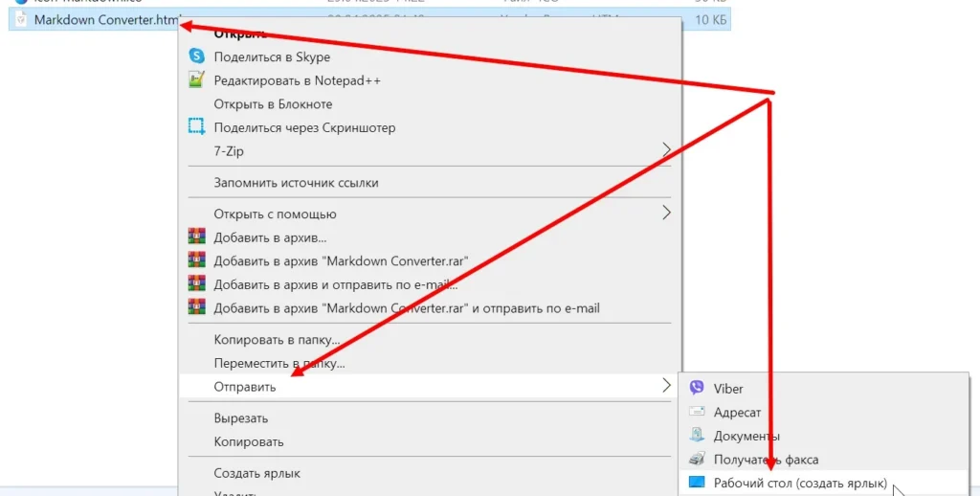Expand the Открыть с помощью arrow
The height and width of the screenshot is (496, 980).
[666, 213]
